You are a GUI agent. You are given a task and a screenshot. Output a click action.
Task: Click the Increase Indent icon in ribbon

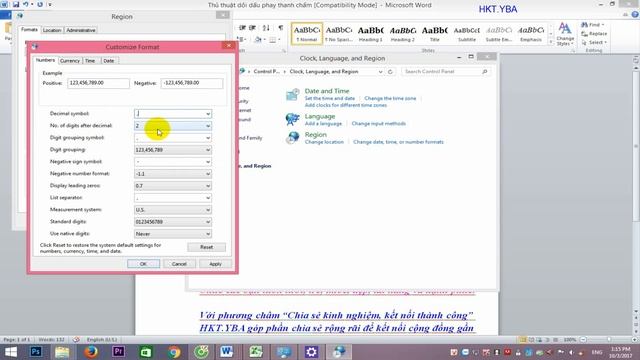coord(253,28)
